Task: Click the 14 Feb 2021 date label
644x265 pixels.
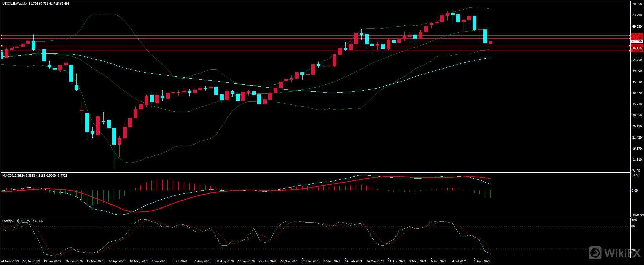Action: [353, 261]
